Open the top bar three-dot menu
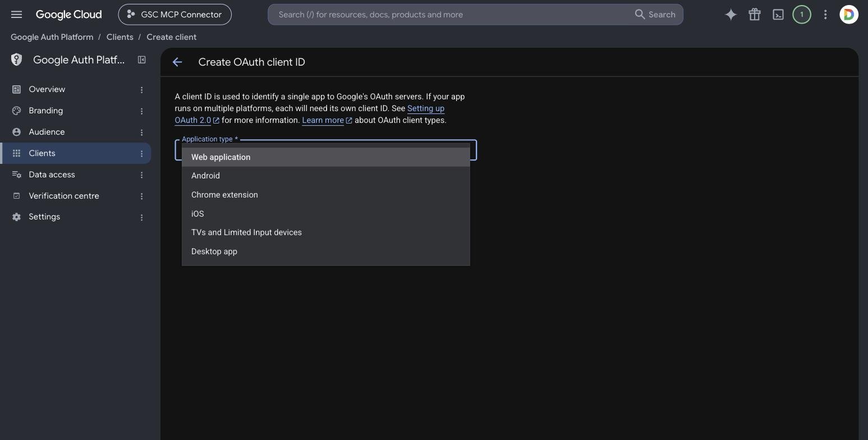Screen dimensions: 868x440 (x=825, y=15)
